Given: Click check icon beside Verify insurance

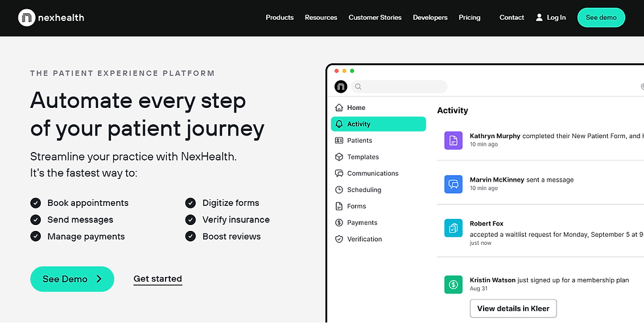Looking at the screenshot, I should tap(190, 220).
